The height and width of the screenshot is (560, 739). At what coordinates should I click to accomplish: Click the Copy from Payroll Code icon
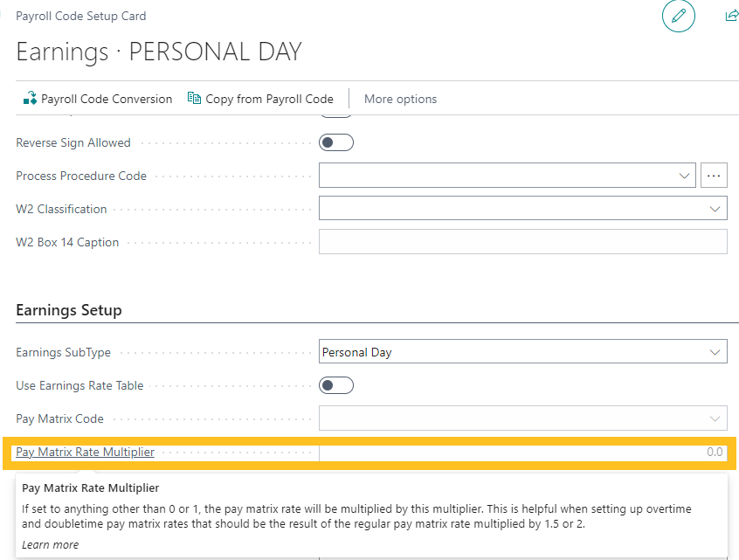coord(194,99)
